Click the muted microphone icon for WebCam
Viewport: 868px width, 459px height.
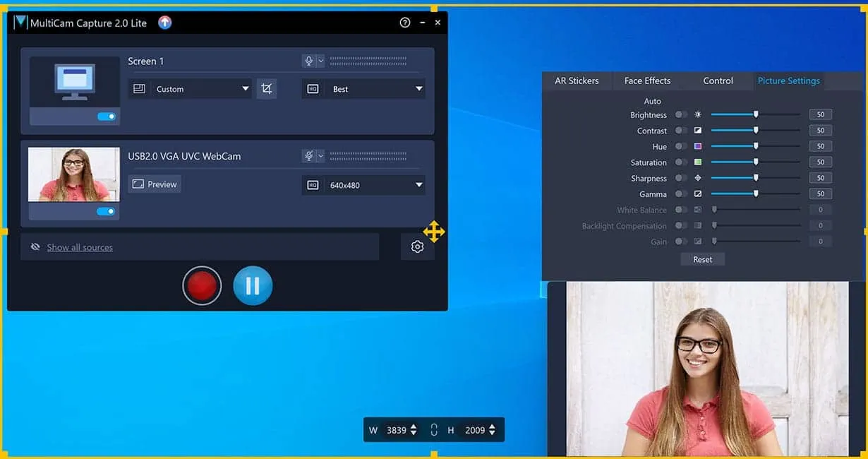click(308, 155)
